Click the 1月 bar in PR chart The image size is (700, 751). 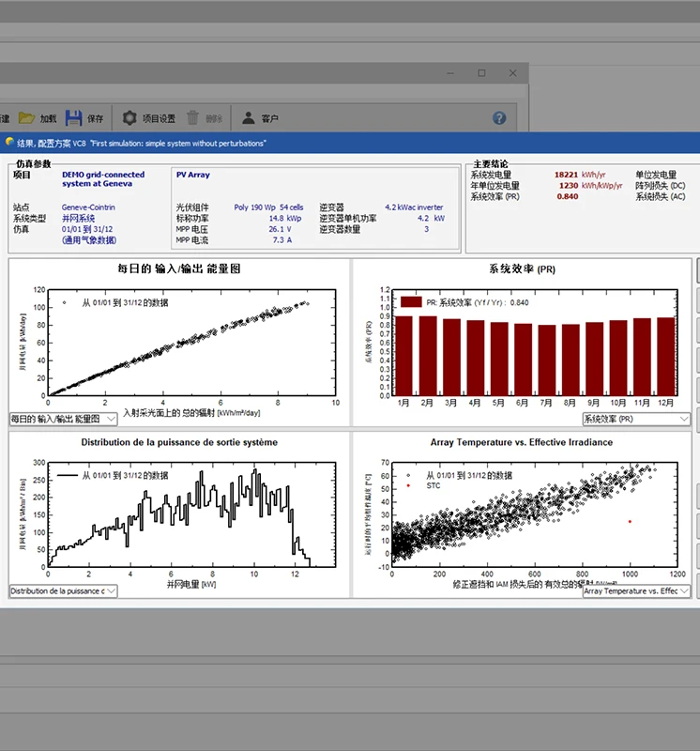point(404,356)
